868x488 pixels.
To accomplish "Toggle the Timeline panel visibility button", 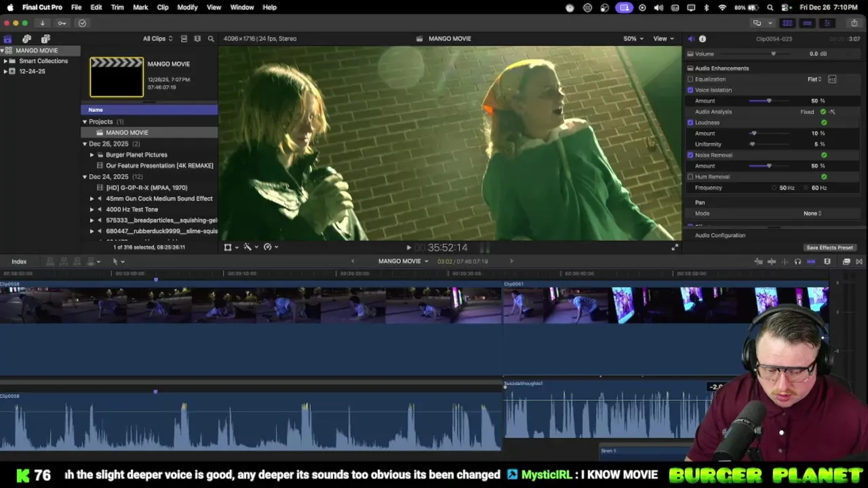I will tap(807, 23).
